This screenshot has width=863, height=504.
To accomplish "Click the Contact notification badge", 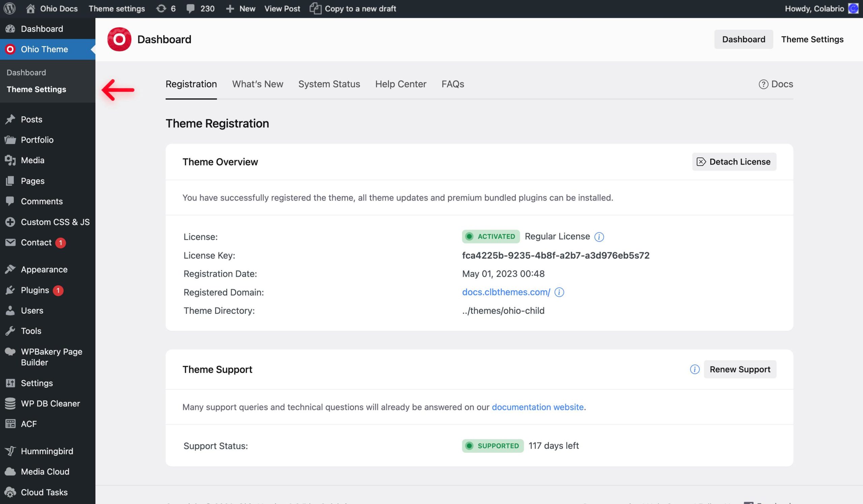I will 61,243.
